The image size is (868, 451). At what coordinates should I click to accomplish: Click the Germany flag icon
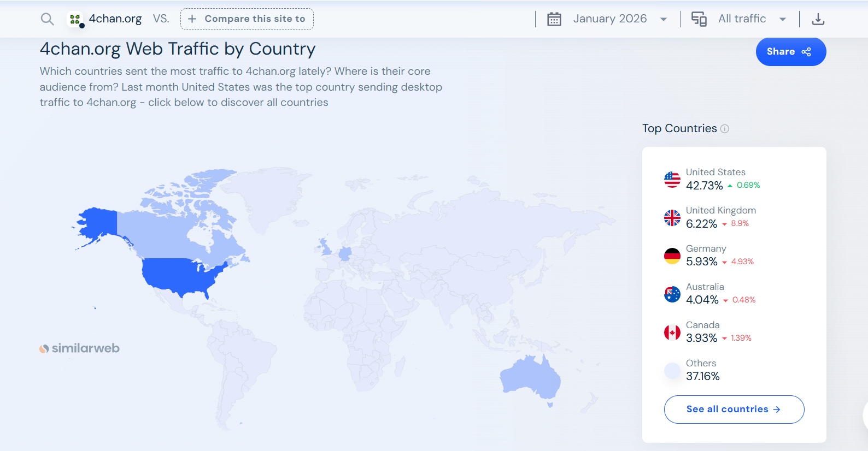tap(672, 256)
